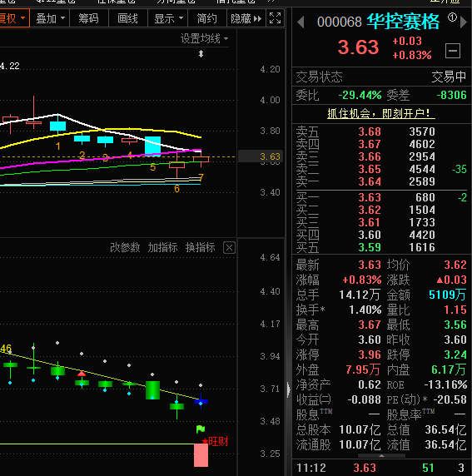Click 交易中 trading status

(x=449, y=77)
